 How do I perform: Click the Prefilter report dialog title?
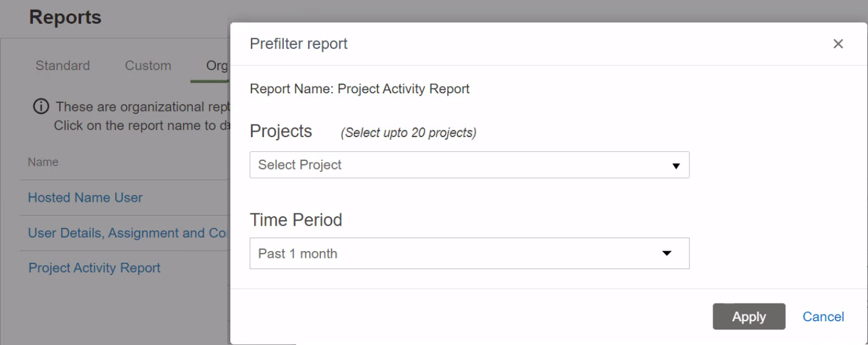click(298, 44)
